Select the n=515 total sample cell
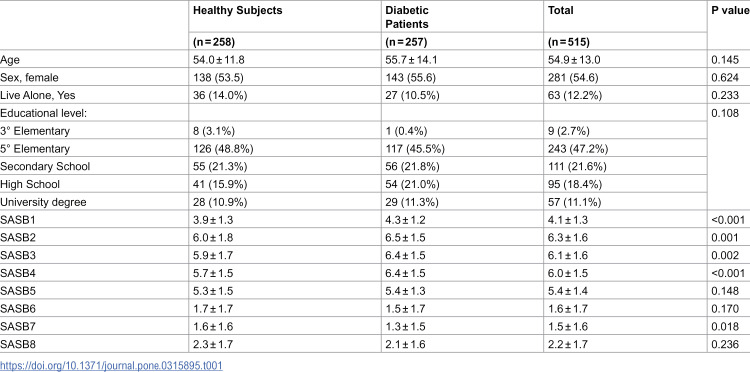 568,42
